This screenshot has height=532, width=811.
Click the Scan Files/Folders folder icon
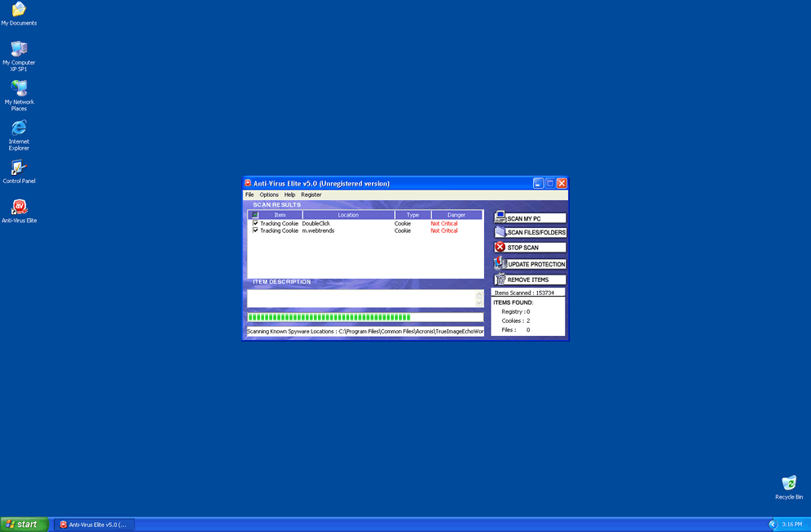tap(500, 232)
